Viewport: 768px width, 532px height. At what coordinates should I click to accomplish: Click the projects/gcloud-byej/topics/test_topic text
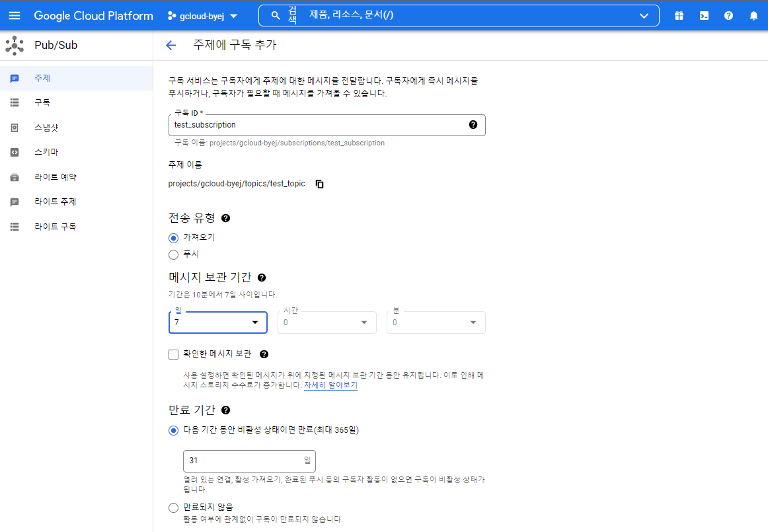(237, 184)
